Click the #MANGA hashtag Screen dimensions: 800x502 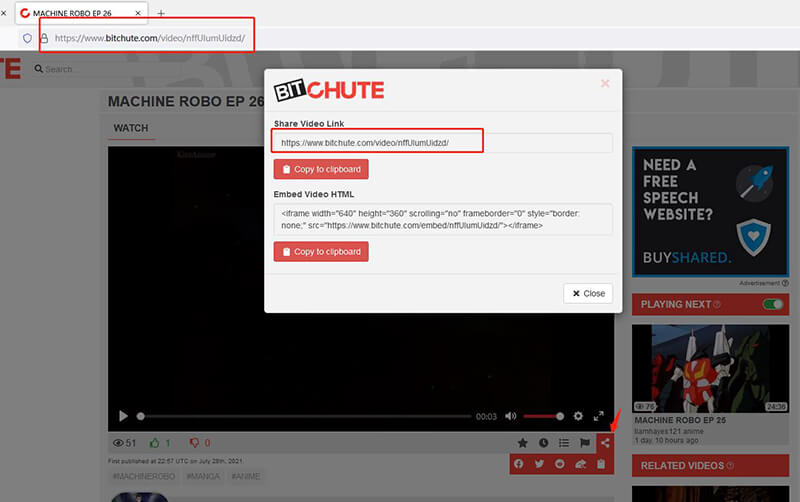[203, 476]
